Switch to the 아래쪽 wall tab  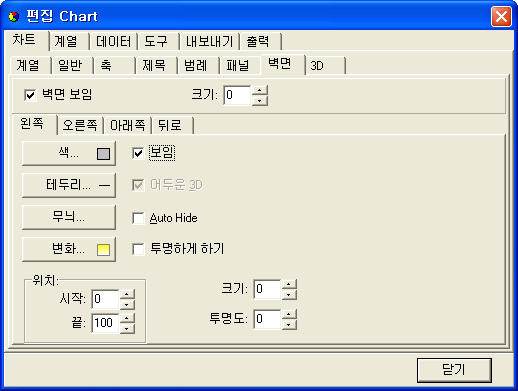128,126
